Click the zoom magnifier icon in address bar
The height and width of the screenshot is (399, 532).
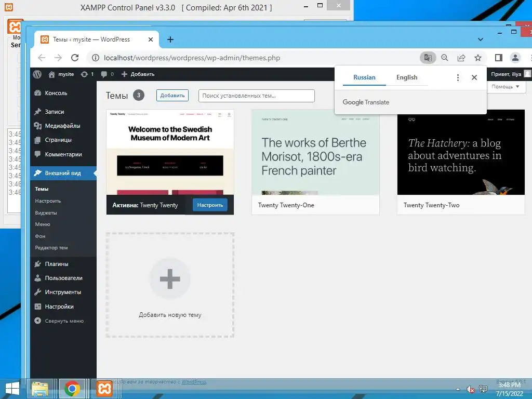coord(445,58)
